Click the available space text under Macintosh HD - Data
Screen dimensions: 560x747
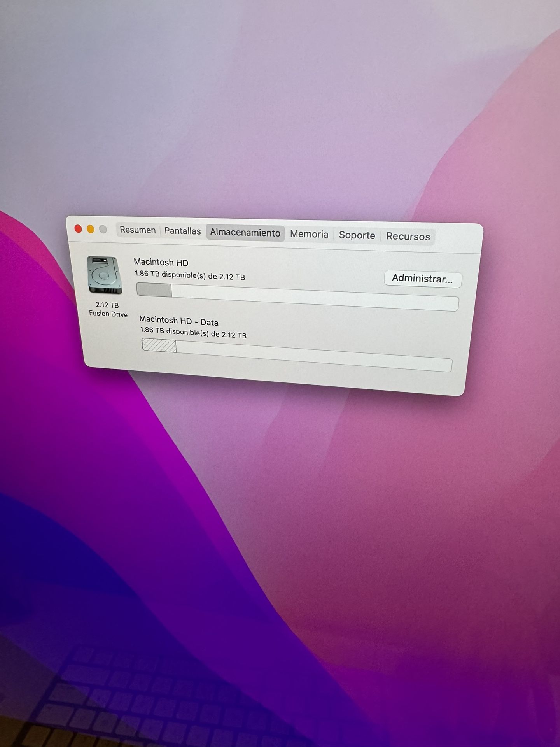click(193, 332)
